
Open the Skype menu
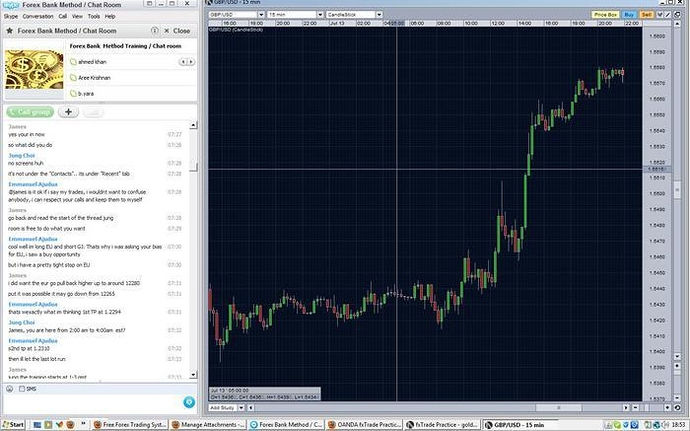tap(11, 16)
